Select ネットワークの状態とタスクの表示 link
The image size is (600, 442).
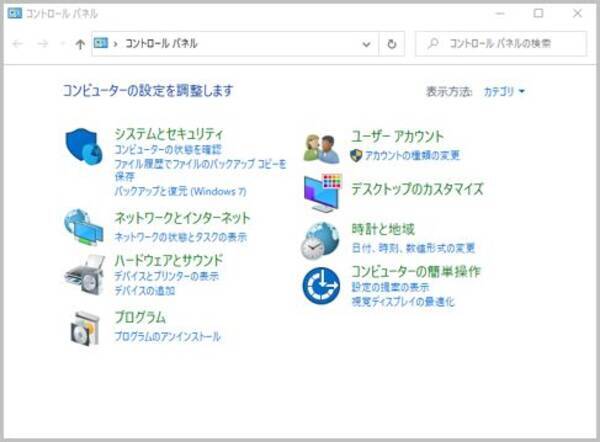click(180, 237)
